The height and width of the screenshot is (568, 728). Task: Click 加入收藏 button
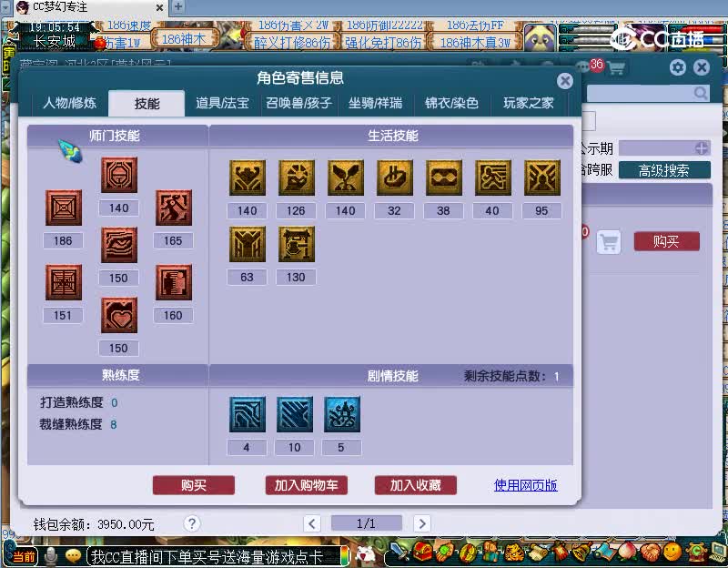click(416, 485)
